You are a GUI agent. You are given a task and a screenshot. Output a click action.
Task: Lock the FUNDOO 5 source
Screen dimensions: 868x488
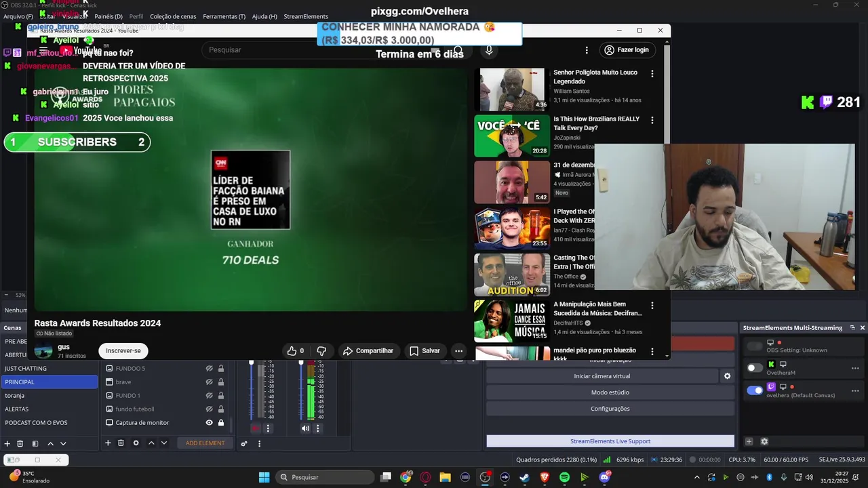click(220, 369)
